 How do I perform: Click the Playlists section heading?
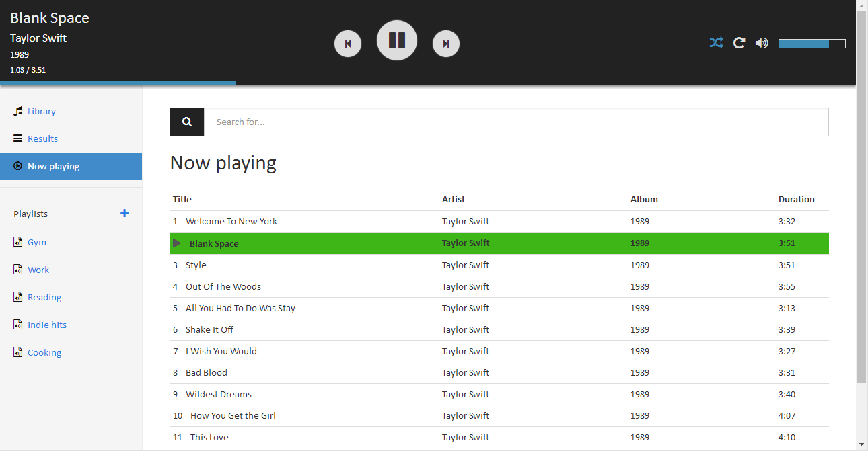30,214
